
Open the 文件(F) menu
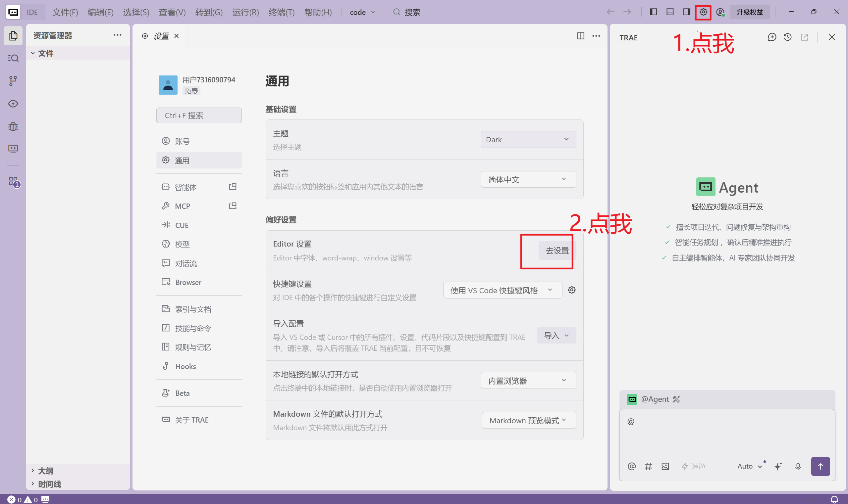pos(65,12)
